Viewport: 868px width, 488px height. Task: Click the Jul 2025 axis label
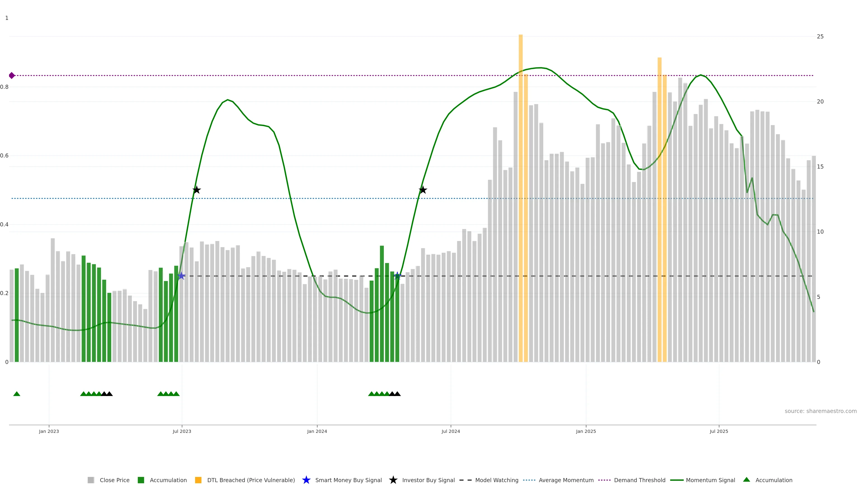[x=719, y=431]
